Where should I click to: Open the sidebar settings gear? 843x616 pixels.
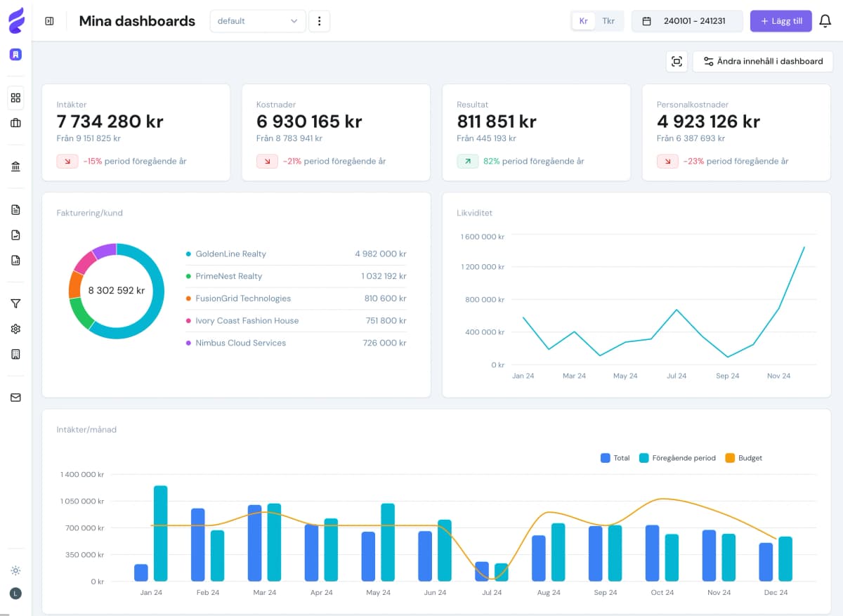[x=15, y=328]
